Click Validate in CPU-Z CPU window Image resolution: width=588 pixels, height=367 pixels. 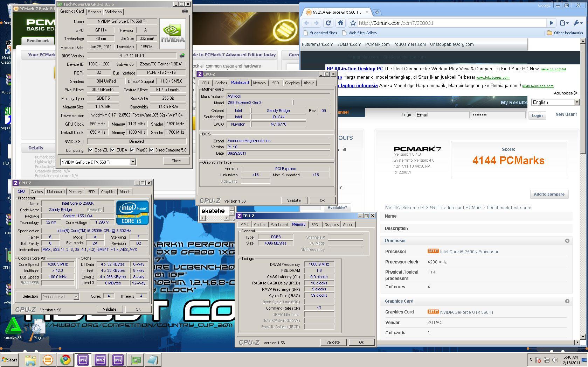pyautogui.click(x=110, y=309)
